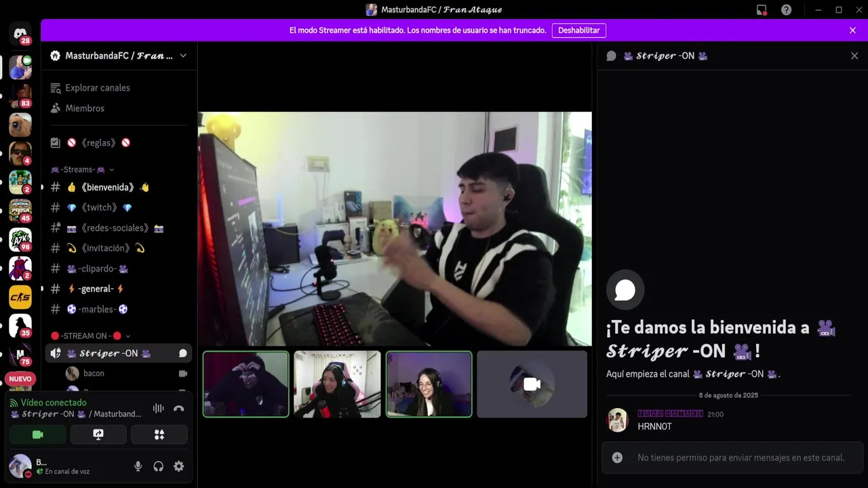The width and height of the screenshot is (868, 488).
Task: Collapse the -Streams- category
Action: [x=82, y=169]
